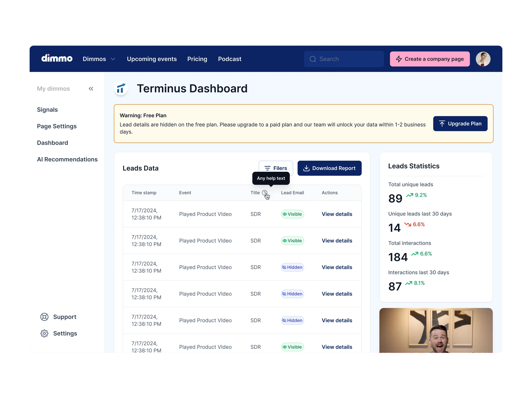Click the Terminus Dashboard title
532x399 pixels.
(x=192, y=89)
